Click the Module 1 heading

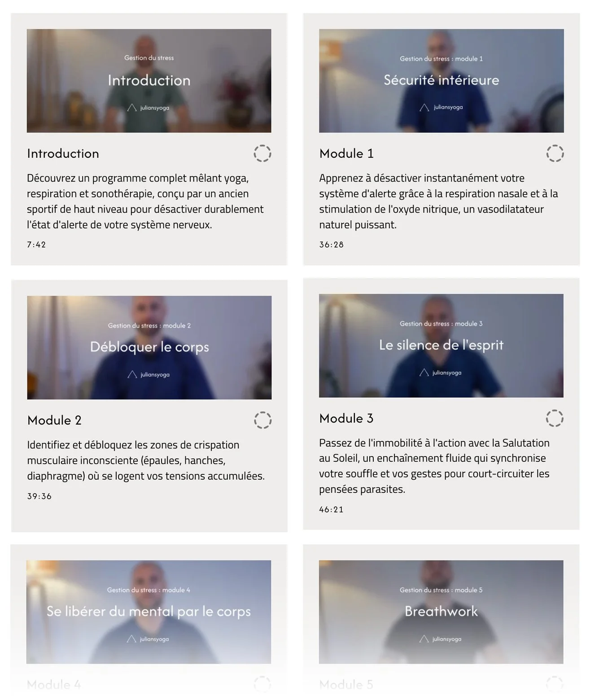coord(346,153)
